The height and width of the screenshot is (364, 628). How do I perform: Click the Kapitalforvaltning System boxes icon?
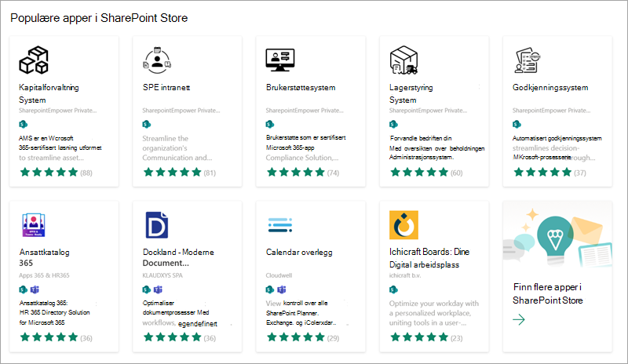tap(34, 60)
